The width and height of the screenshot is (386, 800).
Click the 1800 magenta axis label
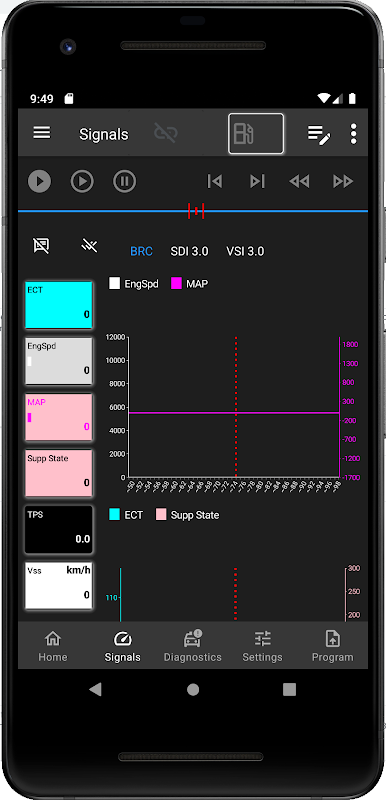coord(350,344)
